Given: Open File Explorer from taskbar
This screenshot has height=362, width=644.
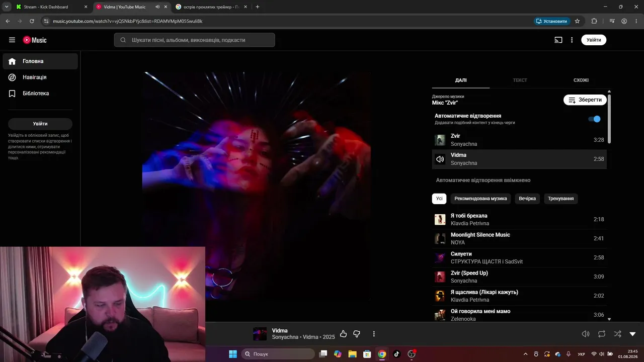Looking at the screenshot, I should (352, 354).
